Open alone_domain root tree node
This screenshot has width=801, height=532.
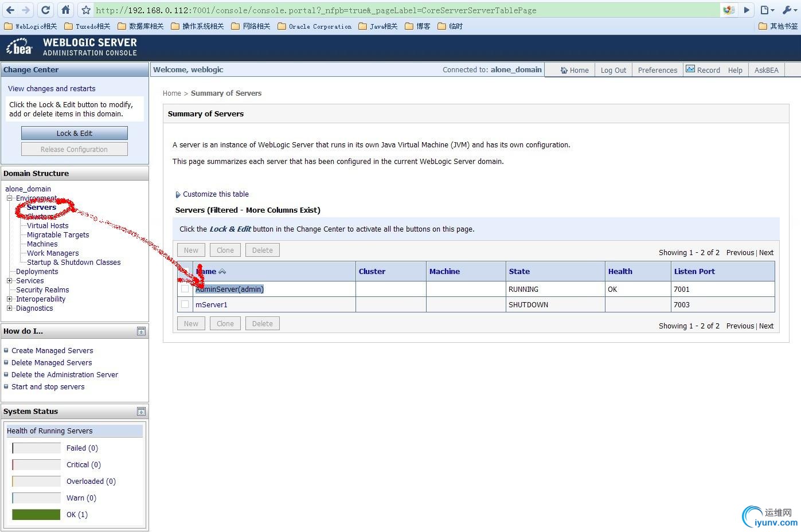(x=28, y=189)
